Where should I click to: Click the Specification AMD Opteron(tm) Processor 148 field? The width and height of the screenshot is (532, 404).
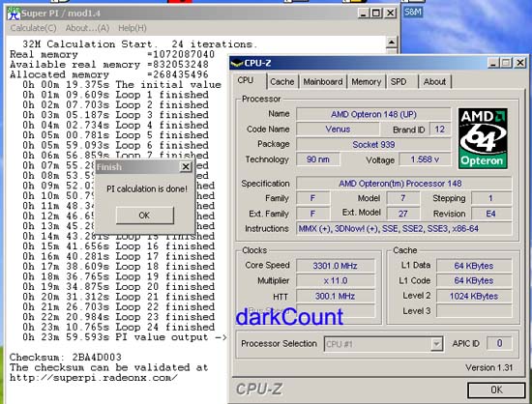[403, 184]
